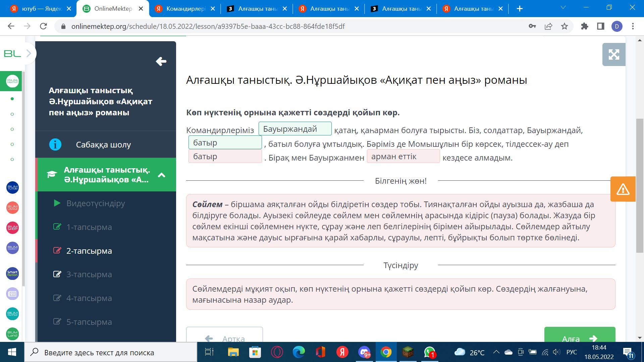
Task: Click the back arrow in sidebar header
Action: point(161,61)
